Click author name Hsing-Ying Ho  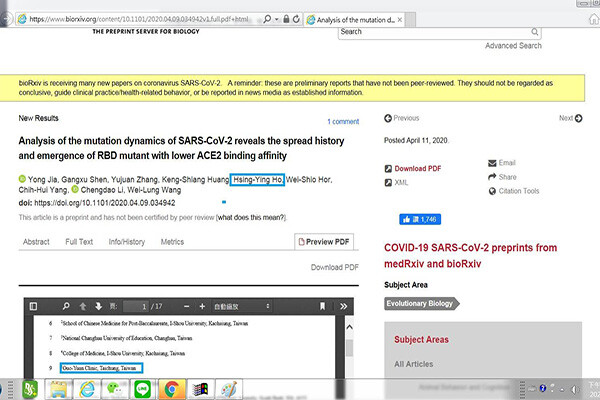[x=257, y=180]
